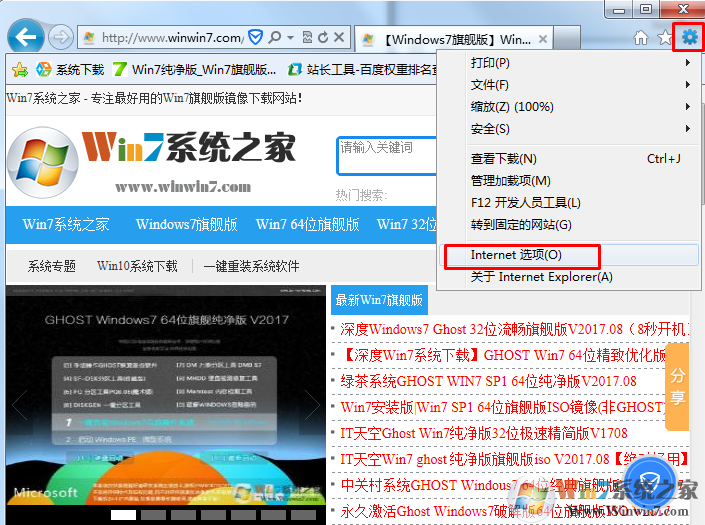Click the gear tools icon
The width and height of the screenshot is (705, 525).
[x=689, y=37]
